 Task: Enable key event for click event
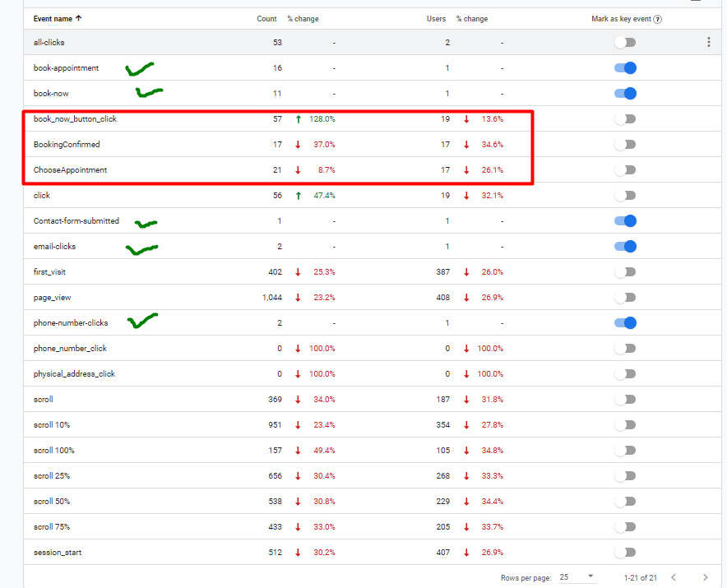[x=625, y=196]
